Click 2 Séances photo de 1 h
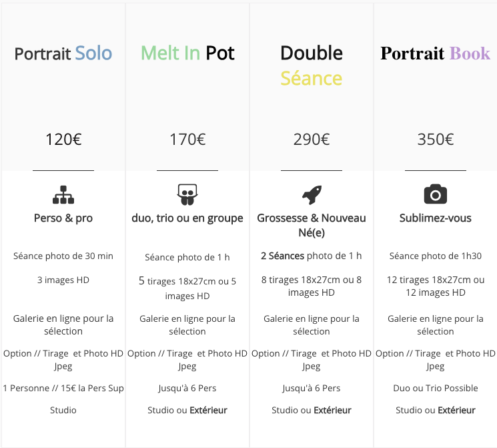This screenshot has width=497, height=448. point(312,256)
